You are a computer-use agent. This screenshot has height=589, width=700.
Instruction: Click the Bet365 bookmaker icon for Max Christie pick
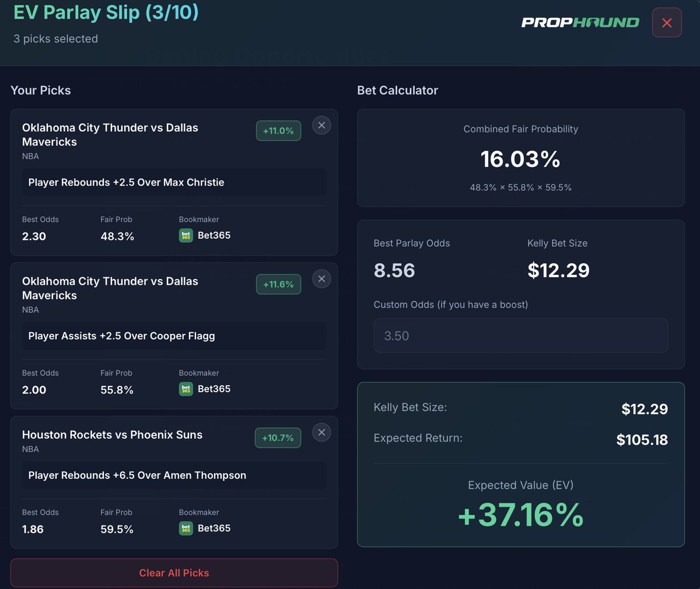(185, 235)
